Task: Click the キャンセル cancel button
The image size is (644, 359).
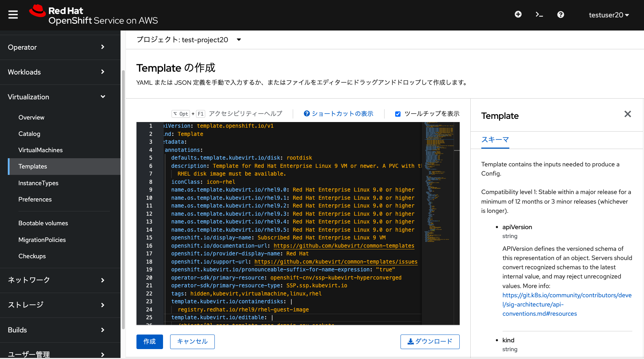Action: coord(192,342)
